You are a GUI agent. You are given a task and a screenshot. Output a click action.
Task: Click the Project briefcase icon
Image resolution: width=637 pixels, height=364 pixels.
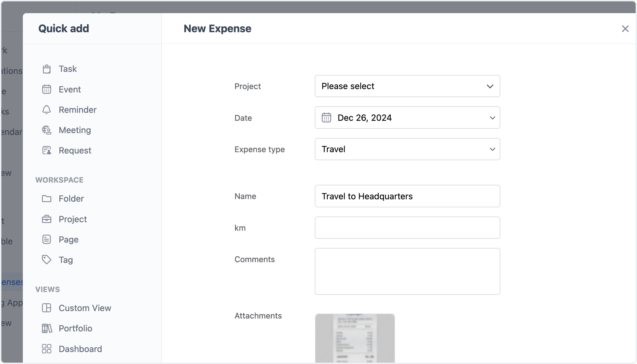pyautogui.click(x=46, y=219)
